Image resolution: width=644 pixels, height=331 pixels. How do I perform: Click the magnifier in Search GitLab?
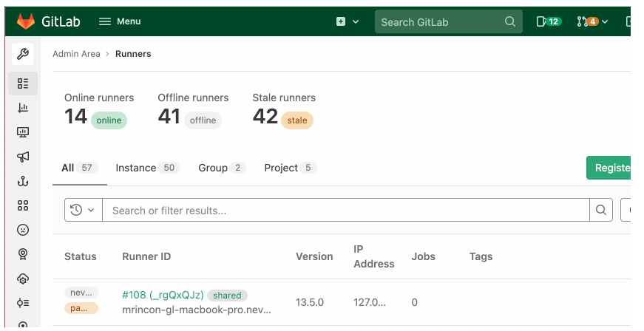509,21
